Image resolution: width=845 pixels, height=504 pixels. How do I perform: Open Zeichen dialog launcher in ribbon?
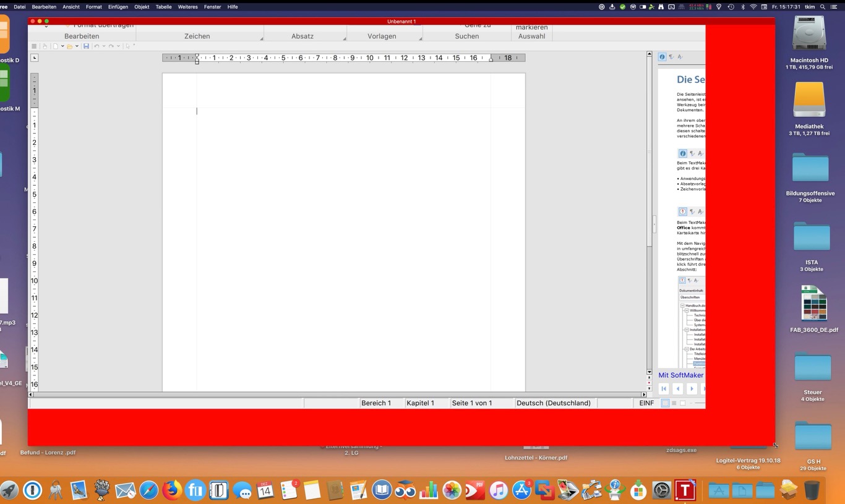(x=261, y=39)
